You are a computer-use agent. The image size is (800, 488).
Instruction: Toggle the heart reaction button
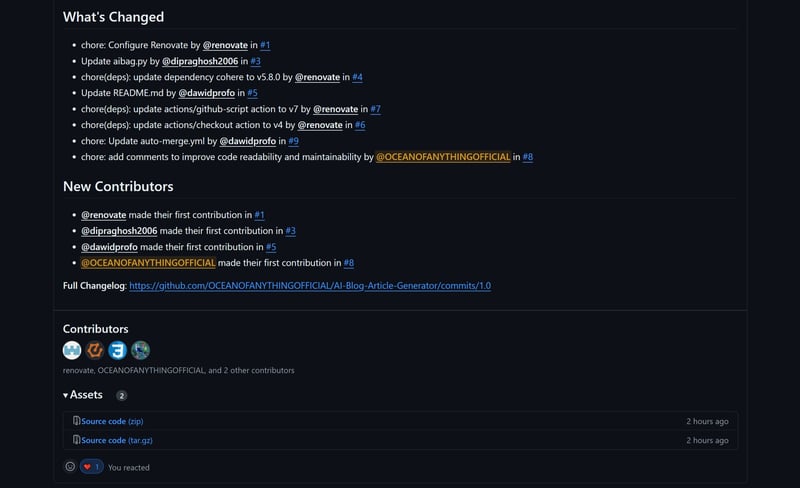[x=91, y=467]
